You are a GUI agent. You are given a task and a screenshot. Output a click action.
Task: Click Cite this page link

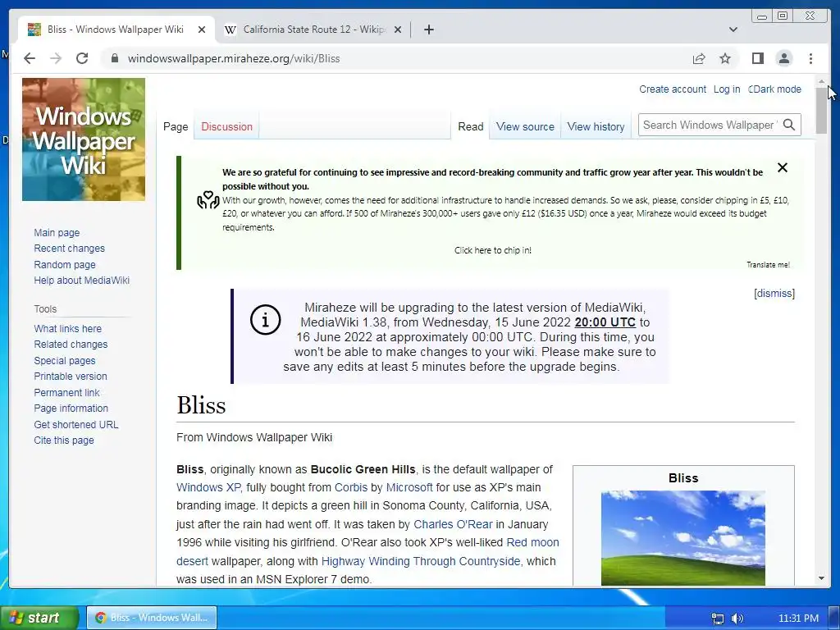pyautogui.click(x=64, y=441)
